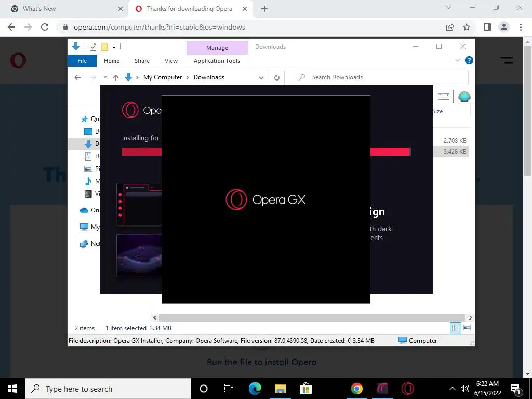This screenshot has height=399, width=532.
Task: Select Quick access in navigation pane
Action: (x=90, y=119)
